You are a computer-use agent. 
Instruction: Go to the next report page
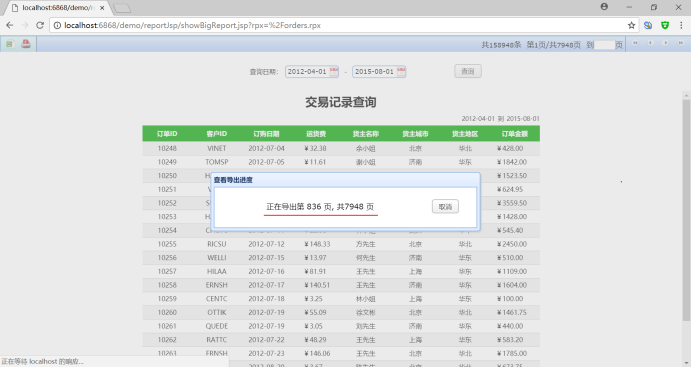coord(666,43)
